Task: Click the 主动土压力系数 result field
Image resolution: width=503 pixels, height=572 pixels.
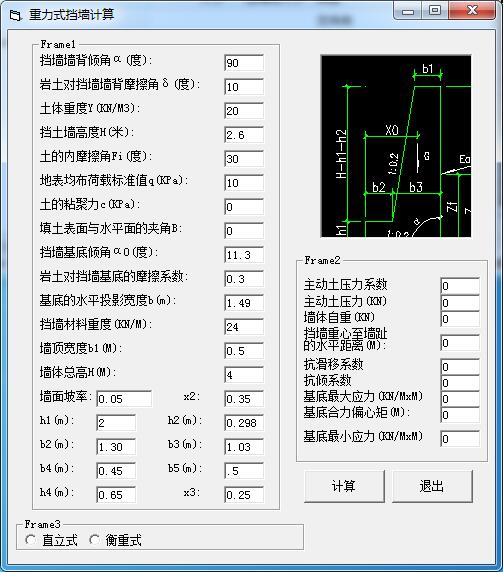Action: [460, 286]
